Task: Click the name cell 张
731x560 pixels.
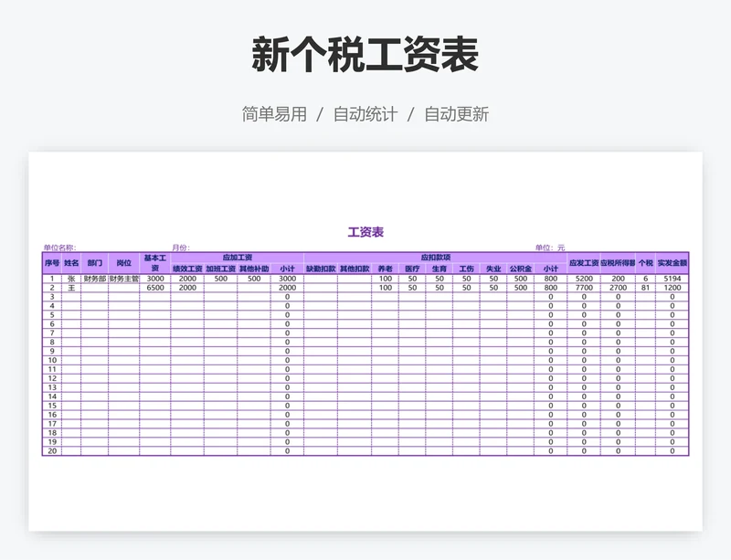Action: point(71,279)
